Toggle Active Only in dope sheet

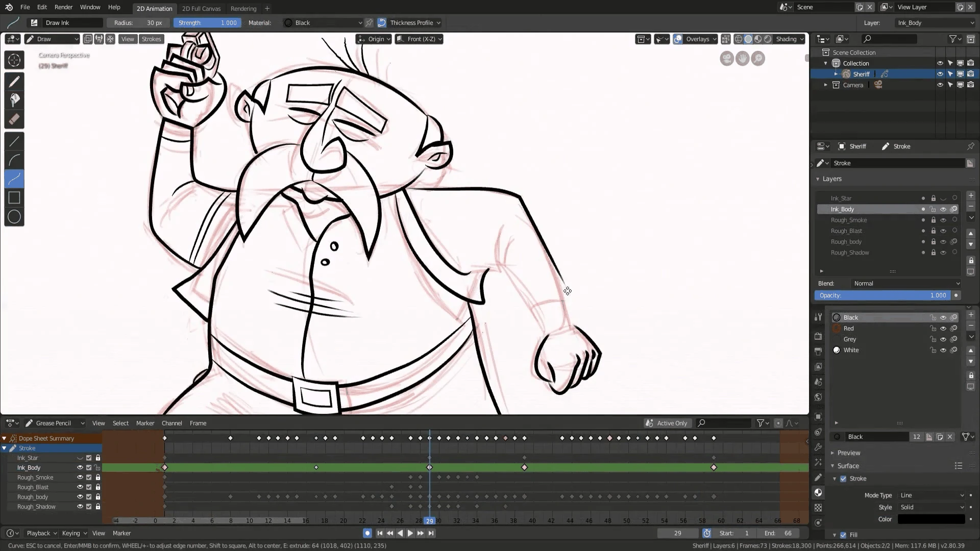(668, 423)
